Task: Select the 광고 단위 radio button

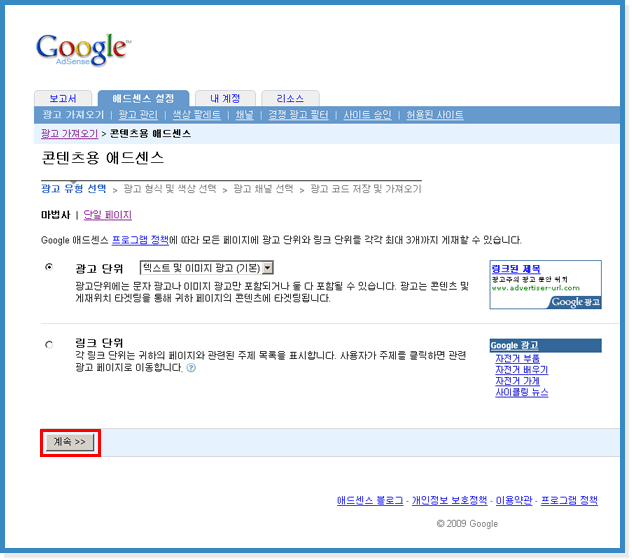Action: click(x=49, y=268)
